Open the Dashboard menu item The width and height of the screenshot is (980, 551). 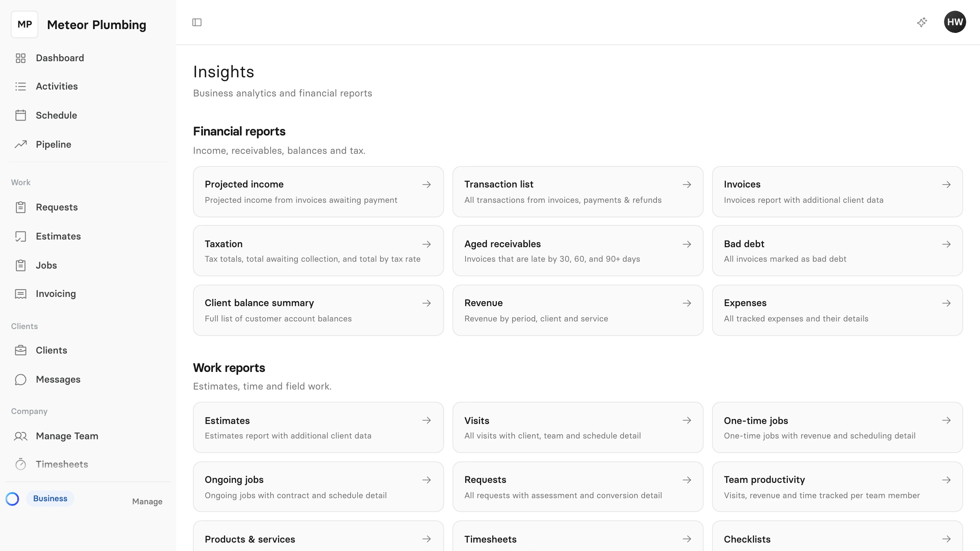pyautogui.click(x=88, y=58)
